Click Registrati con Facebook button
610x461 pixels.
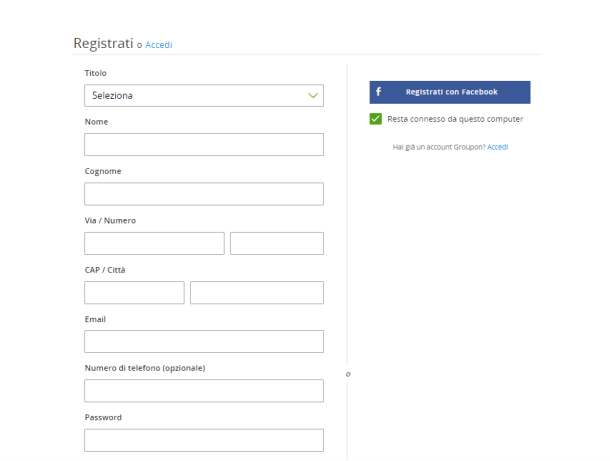pyautogui.click(x=450, y=92)
